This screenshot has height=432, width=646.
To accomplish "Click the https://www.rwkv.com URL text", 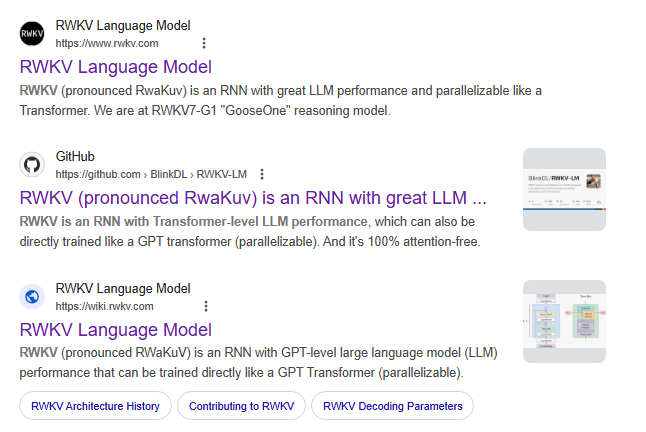I will pos(107,43).
